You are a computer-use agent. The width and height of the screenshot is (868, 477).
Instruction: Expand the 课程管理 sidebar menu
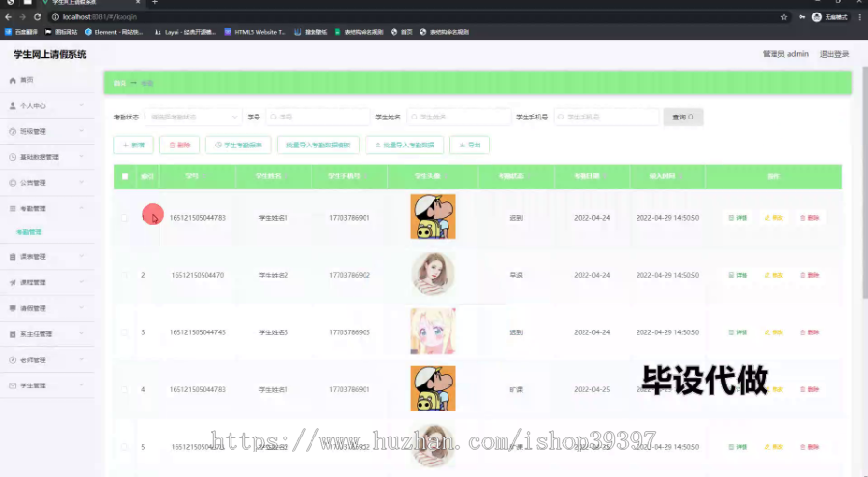pyautogui.click(x=47, y=282)
